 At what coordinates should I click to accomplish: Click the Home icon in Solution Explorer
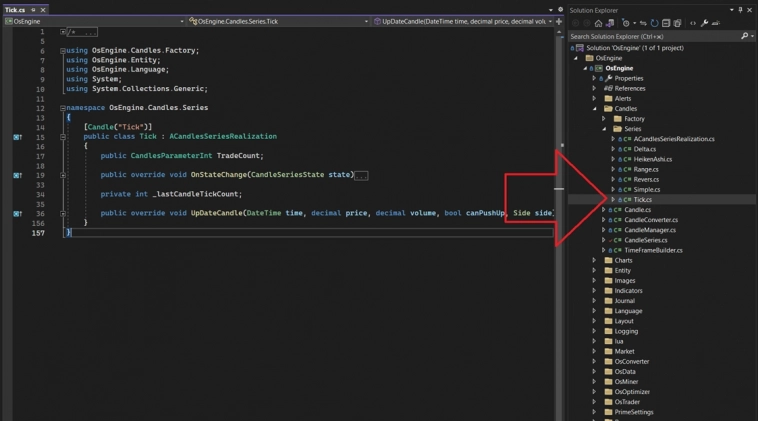598,23
